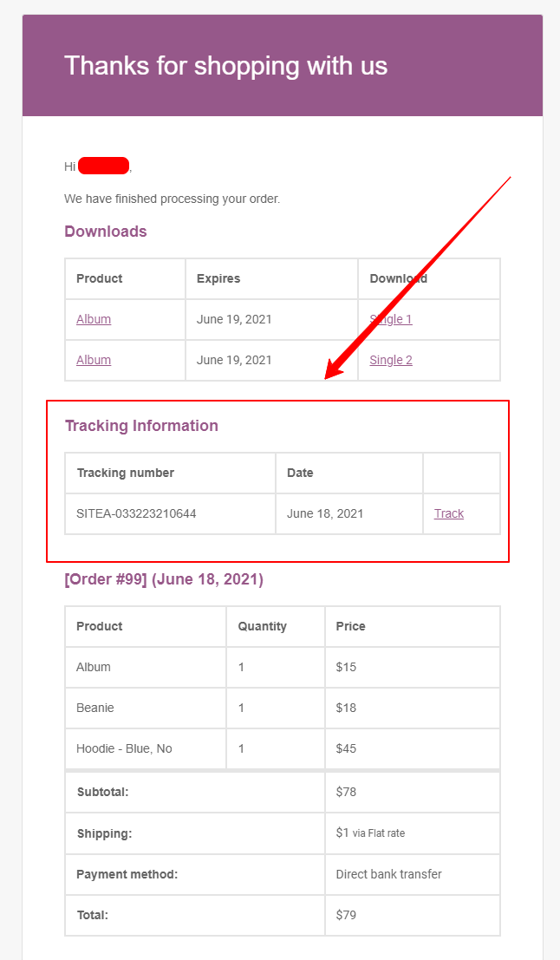Click the "Thanks for shopping with us" banner

pos(225,66)
